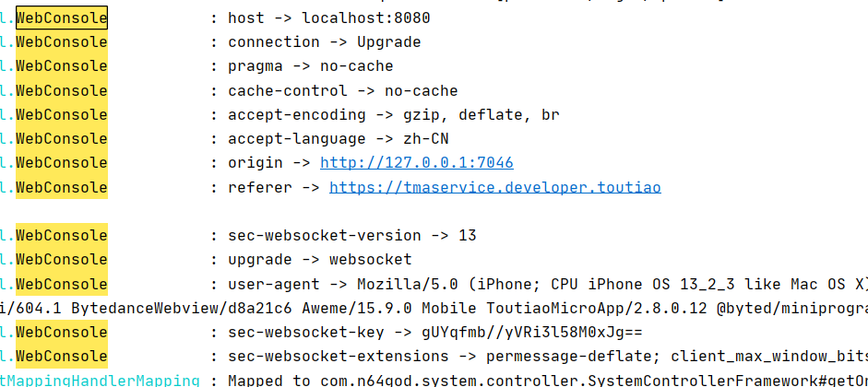This screenshot has width=868, height=387.
Task: Click the pragma -> no-cache log entry
Action: 310,66
